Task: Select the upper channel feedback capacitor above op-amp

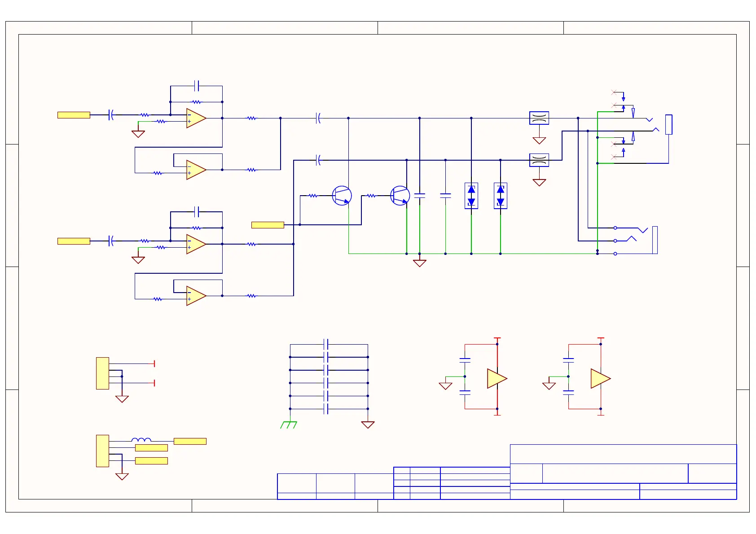Action: click(x=197, y=86)
